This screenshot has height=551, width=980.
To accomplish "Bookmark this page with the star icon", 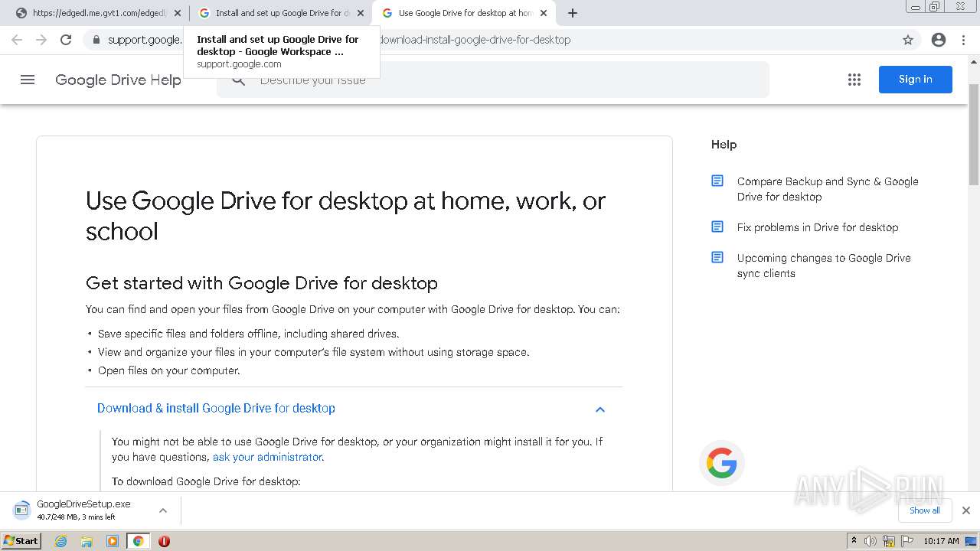I will 908,40.
